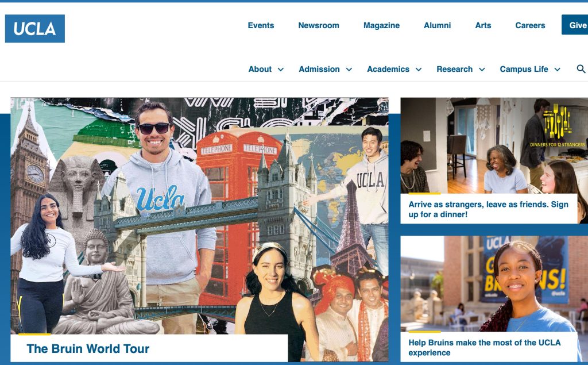
Task: Go to Careers
Action: tap(530, 25)
